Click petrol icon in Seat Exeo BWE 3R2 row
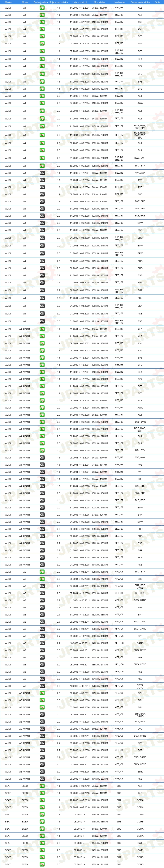Image resolution: width=164 pixels, height=868 pixels. [x=42, y=843]
